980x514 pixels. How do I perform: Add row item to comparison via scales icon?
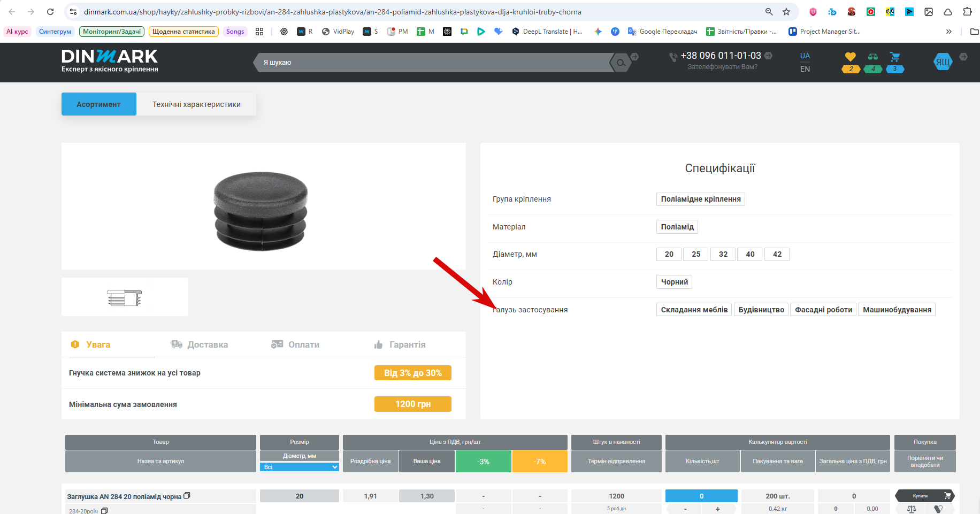pos(912,509)
